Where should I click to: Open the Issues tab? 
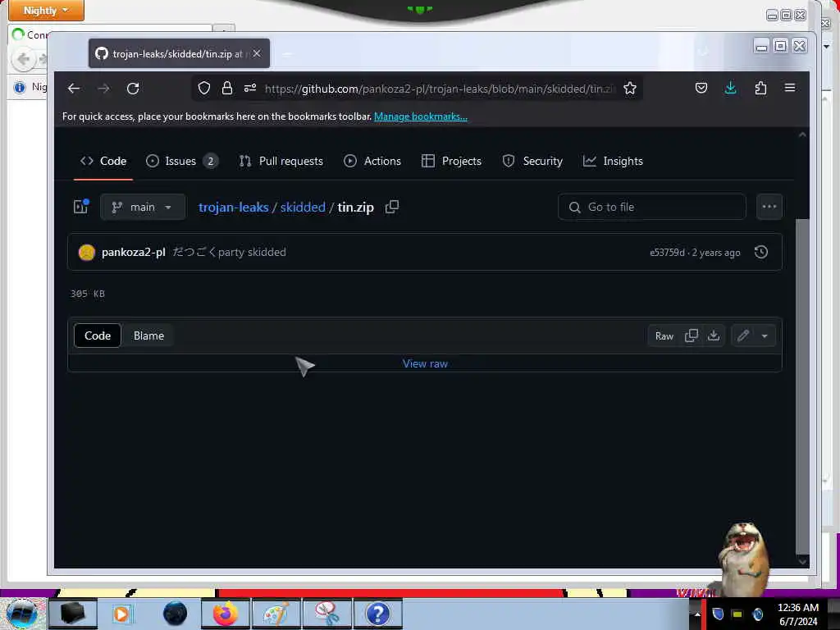click(x=181, y=162)
